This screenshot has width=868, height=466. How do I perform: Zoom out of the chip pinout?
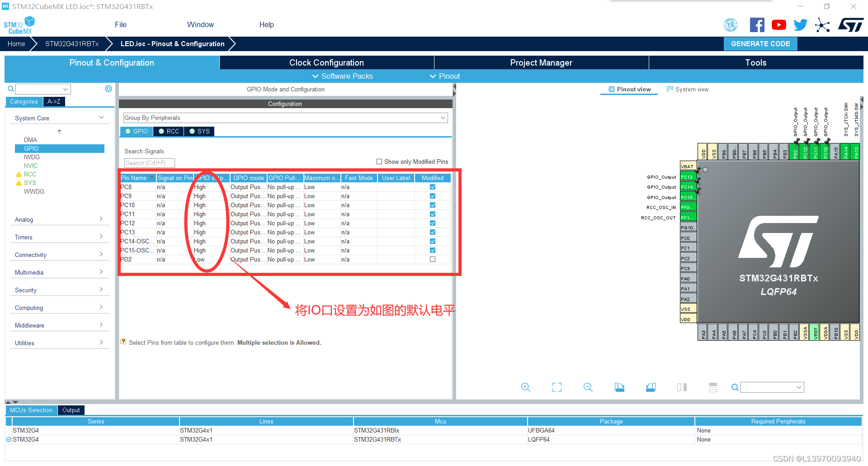[588, 387]
